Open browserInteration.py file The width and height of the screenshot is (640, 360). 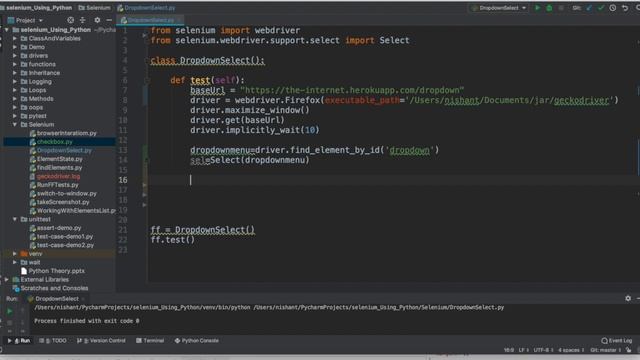pyautogui.click(x=67, y=133)
